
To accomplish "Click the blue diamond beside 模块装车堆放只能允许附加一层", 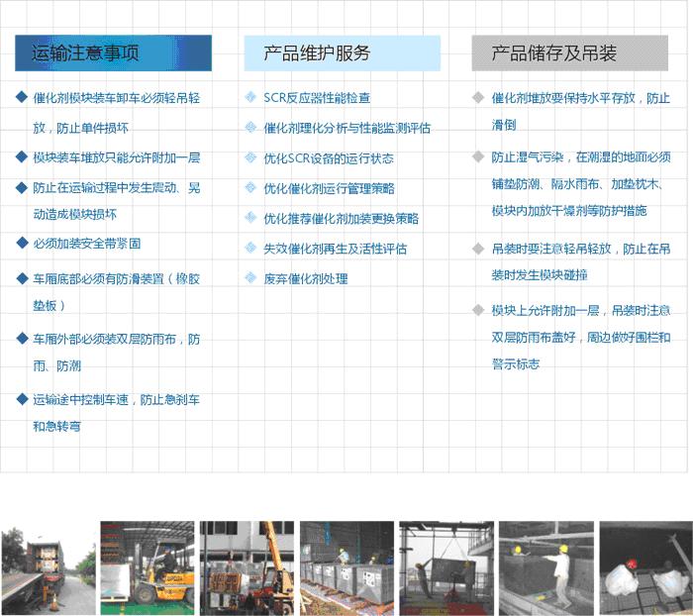I will pos(22,156).
